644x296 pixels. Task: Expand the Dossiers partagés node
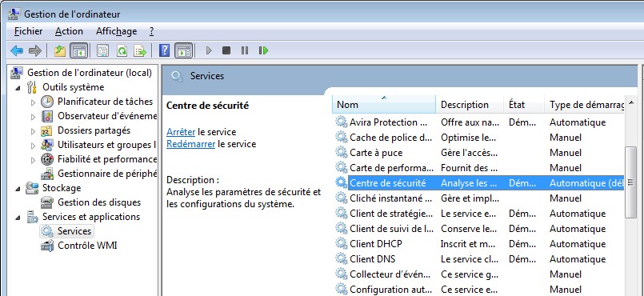tap(34, 131)
